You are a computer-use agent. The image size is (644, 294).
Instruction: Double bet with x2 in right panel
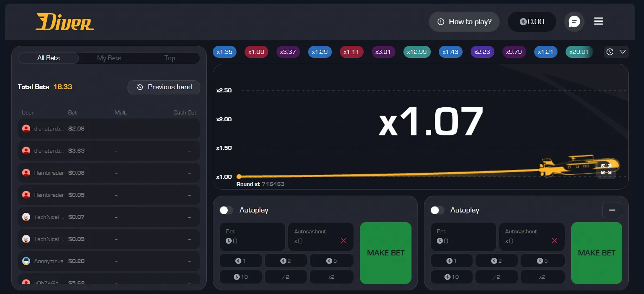tap(542, 277)
